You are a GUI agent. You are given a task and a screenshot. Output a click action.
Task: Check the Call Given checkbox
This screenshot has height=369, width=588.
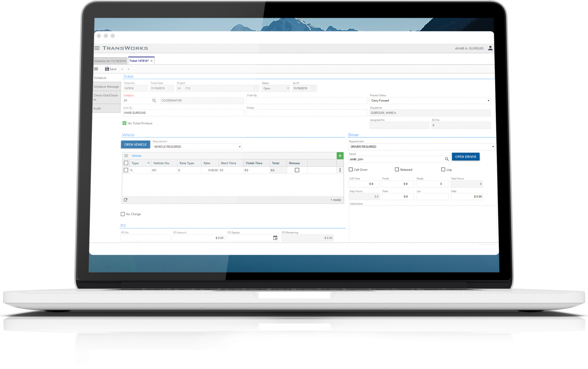tap(351, 169)
